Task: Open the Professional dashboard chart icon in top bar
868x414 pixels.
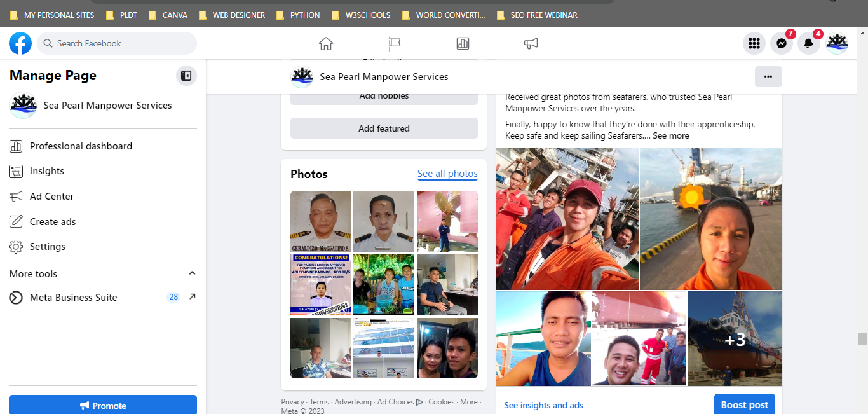Action: (x=463, y=43)
